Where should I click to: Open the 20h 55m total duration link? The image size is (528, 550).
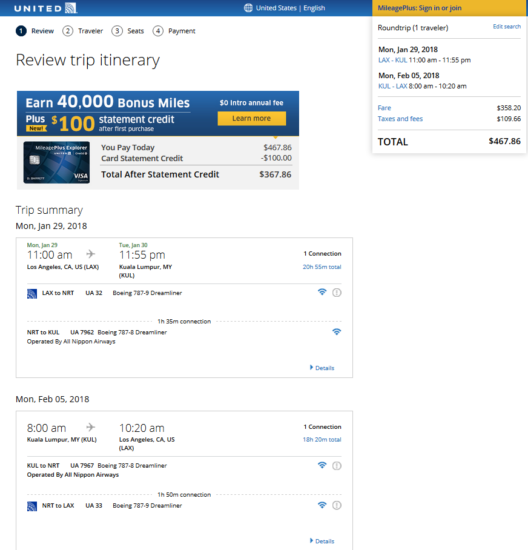point(322,267)
